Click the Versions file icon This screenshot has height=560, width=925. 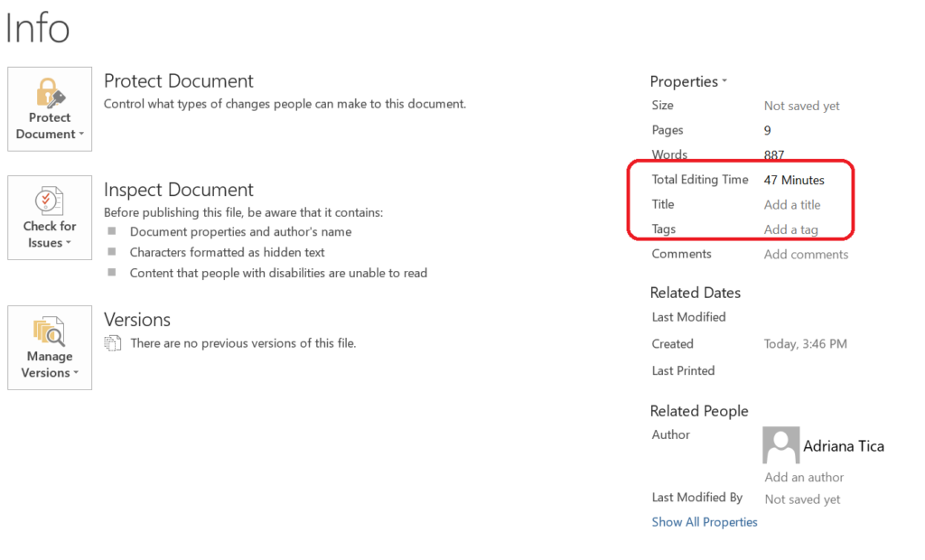[113, 343]
